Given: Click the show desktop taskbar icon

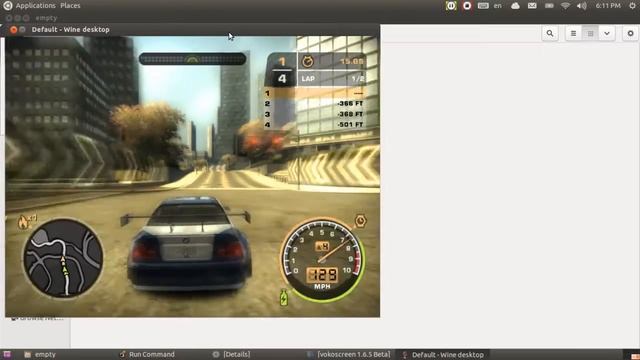Looking at the screenshot, I should point(7,354).
